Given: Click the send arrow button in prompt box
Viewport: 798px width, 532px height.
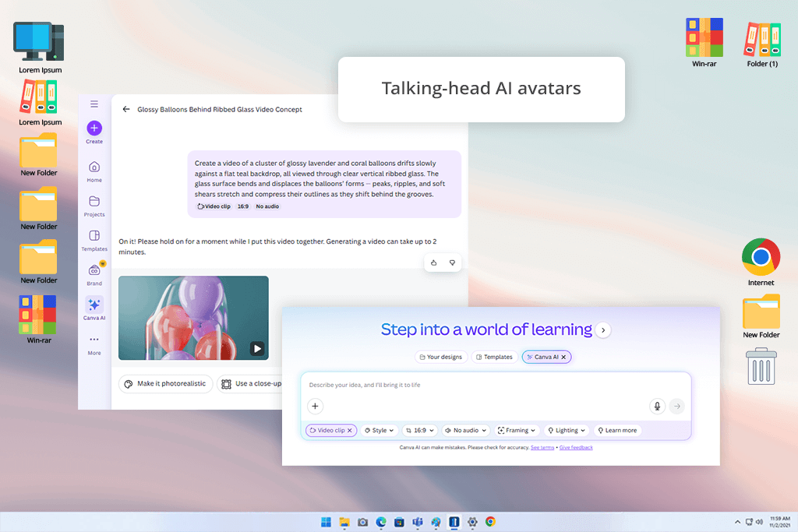Looking at the screenshot, I should coord(677,406).
